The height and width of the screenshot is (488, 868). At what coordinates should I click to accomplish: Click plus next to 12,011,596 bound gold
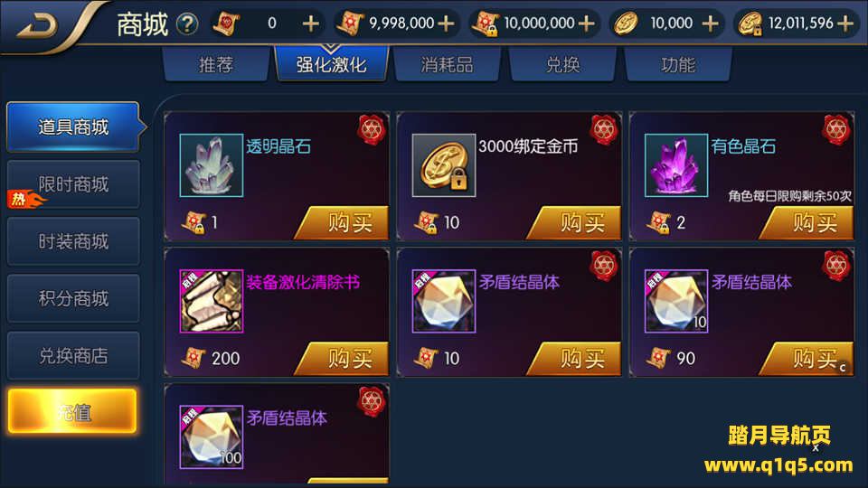(845, 23)
